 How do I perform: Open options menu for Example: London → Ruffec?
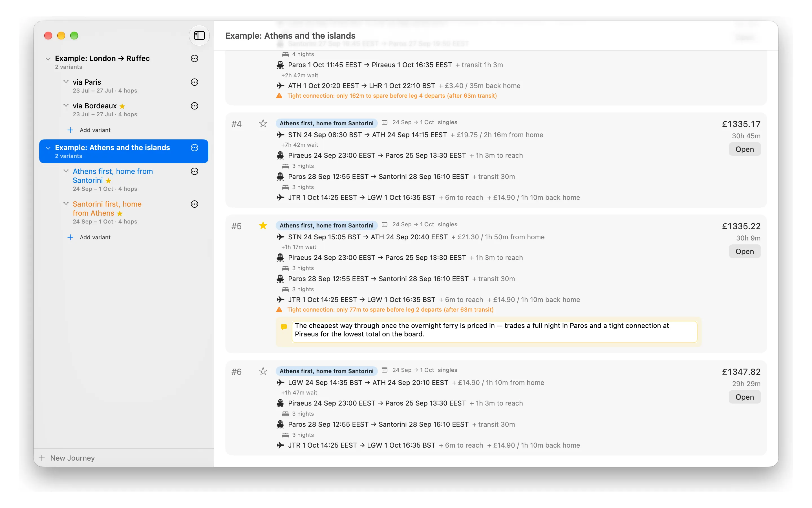pos(195,58)
